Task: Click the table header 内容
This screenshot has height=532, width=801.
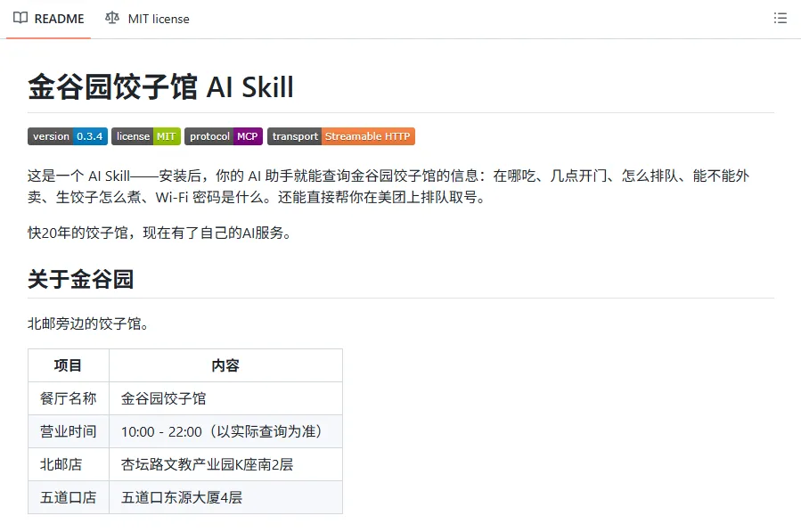Action: click(x=225, y=365)
